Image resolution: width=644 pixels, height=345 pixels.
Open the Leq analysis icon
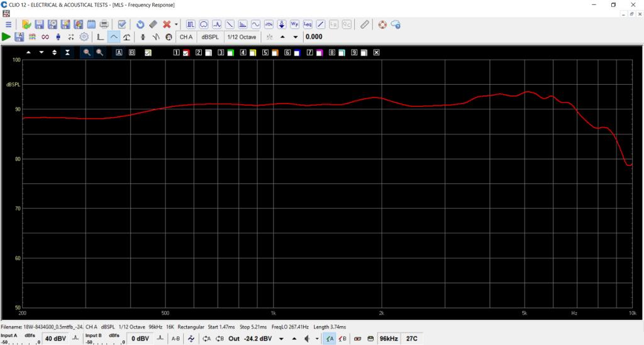click(308, 25)
